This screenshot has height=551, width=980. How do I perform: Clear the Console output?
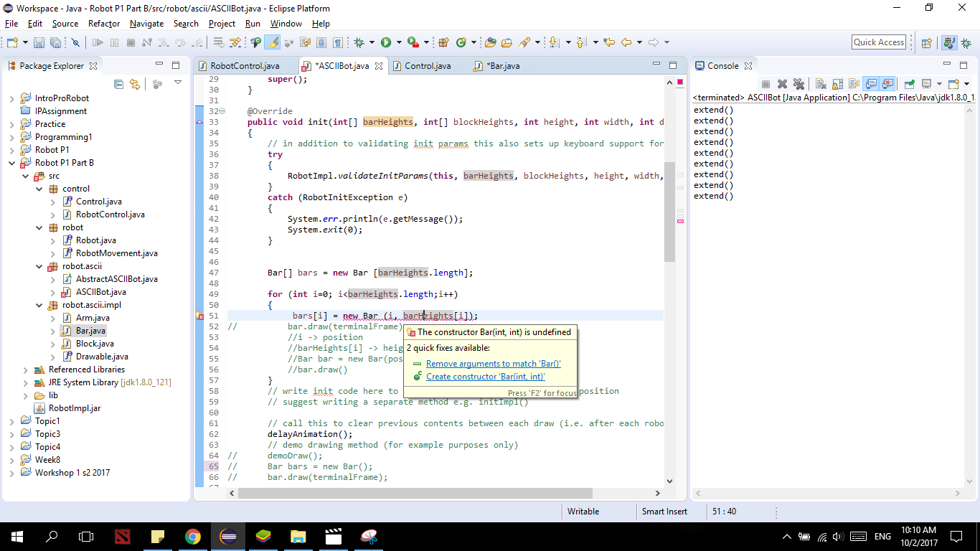click(x=821, y=85)
